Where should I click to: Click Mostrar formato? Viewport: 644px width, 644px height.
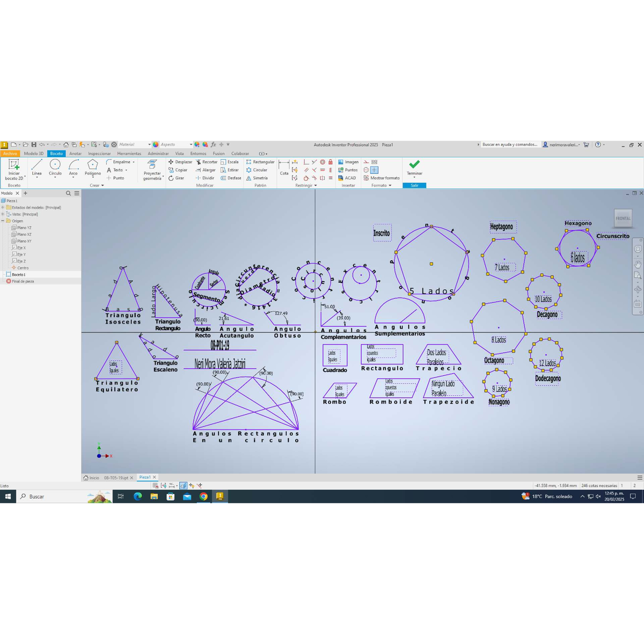tap(382, 178)
